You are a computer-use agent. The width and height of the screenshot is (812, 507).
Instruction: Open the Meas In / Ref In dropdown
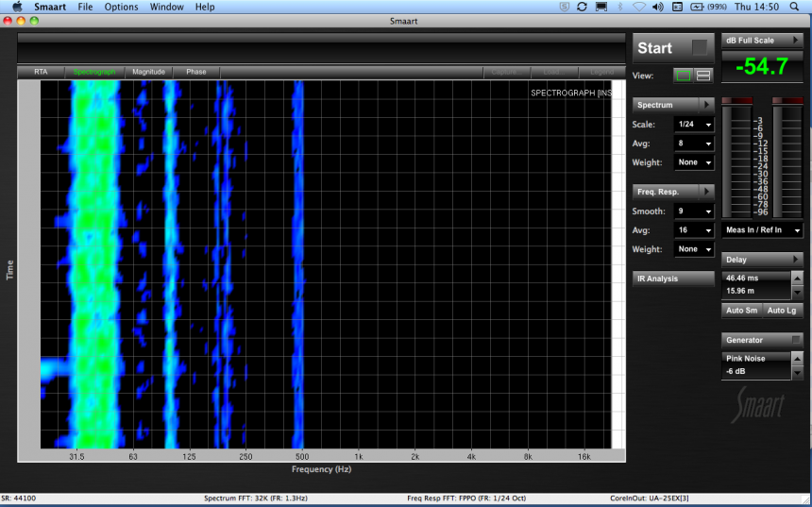(x=763, y=230)
